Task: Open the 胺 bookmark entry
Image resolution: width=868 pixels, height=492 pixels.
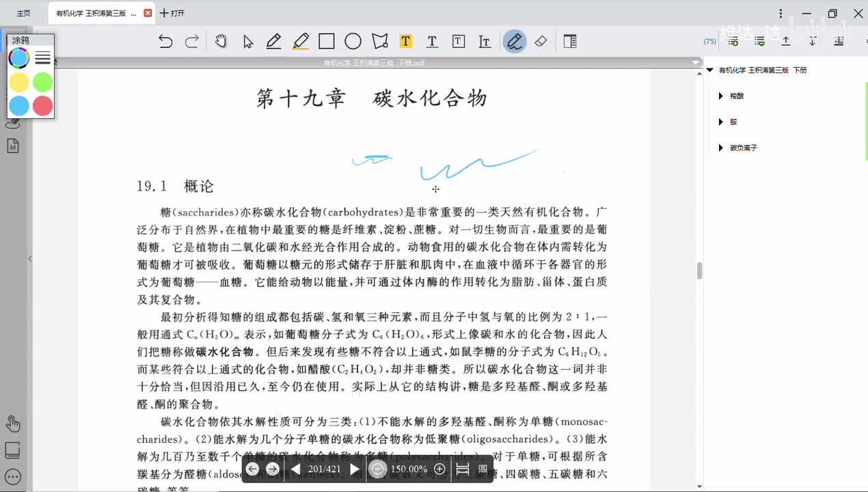Action: (733, 122)
